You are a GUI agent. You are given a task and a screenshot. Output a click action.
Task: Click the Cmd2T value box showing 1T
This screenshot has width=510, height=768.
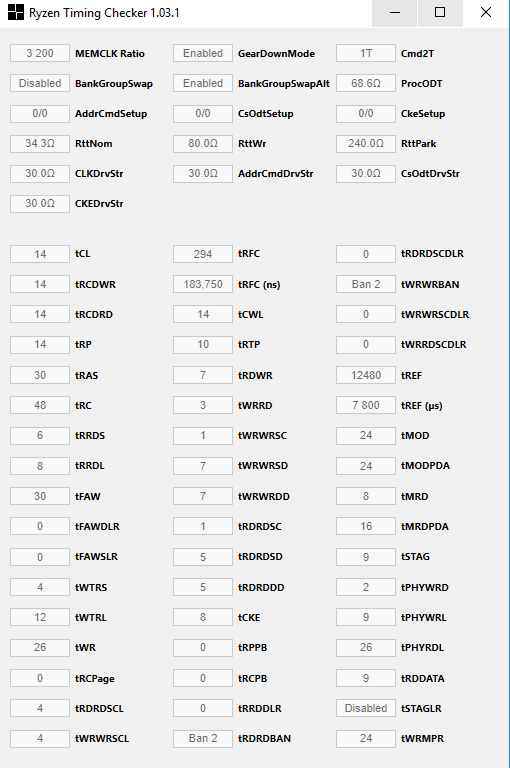[x=365, y=53]
